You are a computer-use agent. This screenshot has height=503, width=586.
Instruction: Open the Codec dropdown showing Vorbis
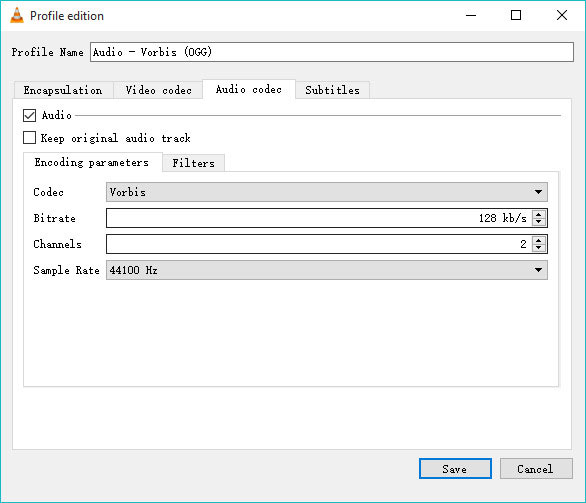pos(327,192)
